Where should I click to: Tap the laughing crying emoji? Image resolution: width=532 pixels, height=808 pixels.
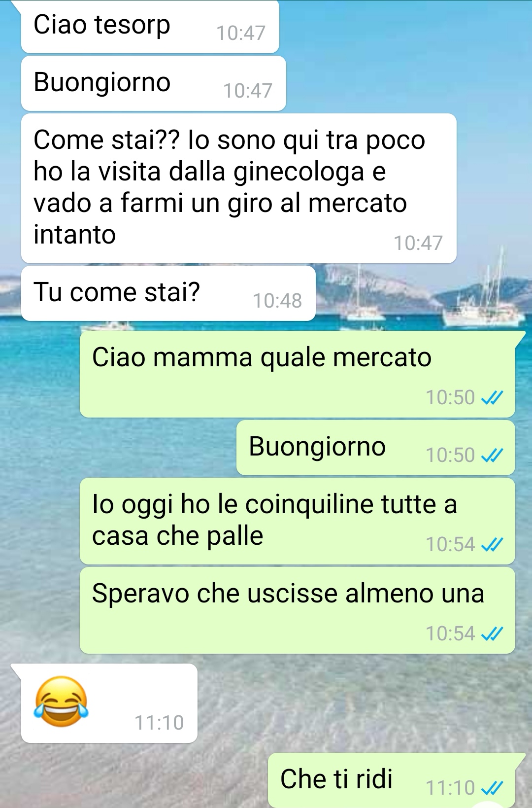coord(61,701)
